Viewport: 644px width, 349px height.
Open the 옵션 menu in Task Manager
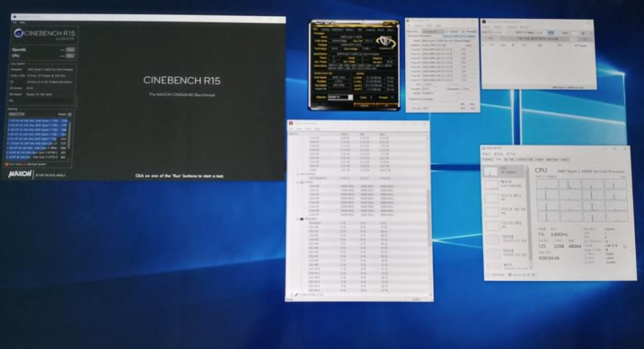click(x=498, y=154)
